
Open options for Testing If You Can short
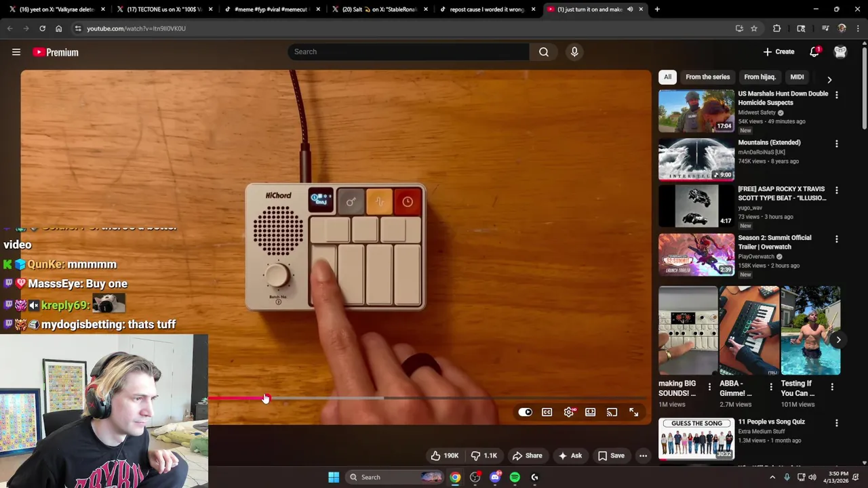pyautogui.click(x=832, y=386)
